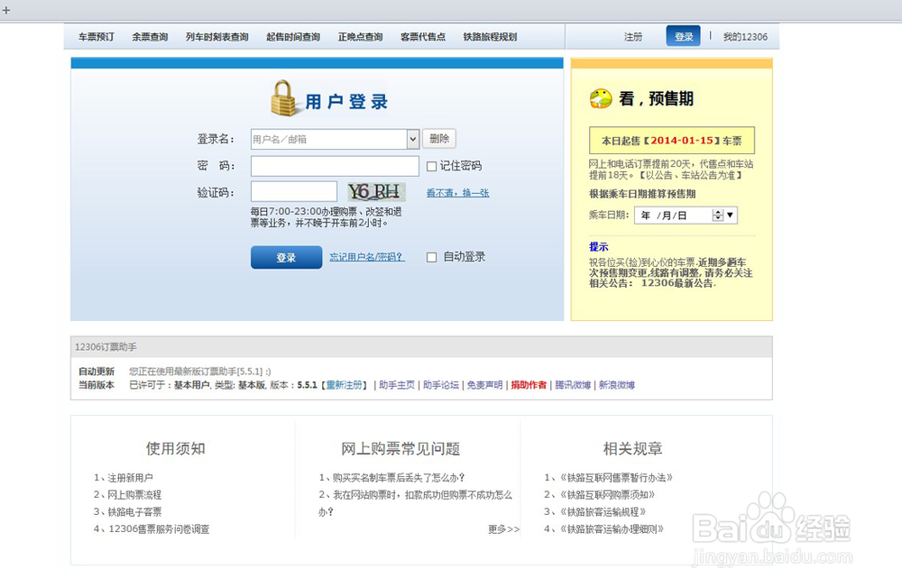Click the red 捐助作者 link
This screenshot has width=902, height=588.
(x=529, y=385)
